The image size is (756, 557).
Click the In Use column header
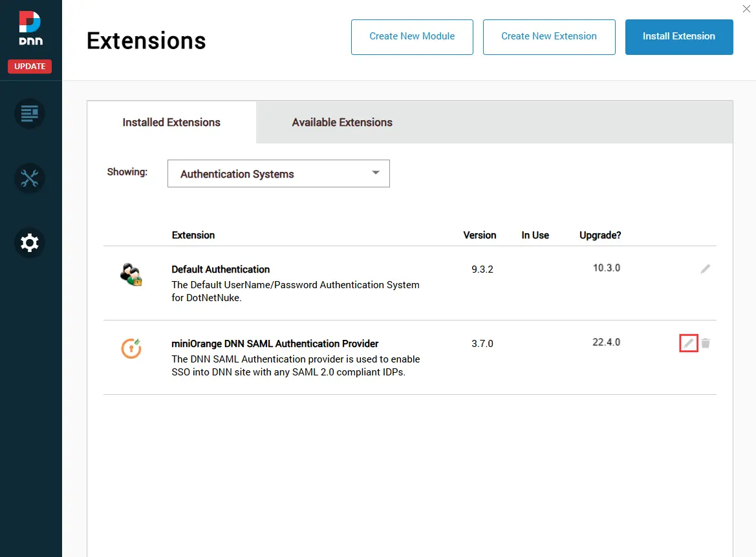click(535, 235)
